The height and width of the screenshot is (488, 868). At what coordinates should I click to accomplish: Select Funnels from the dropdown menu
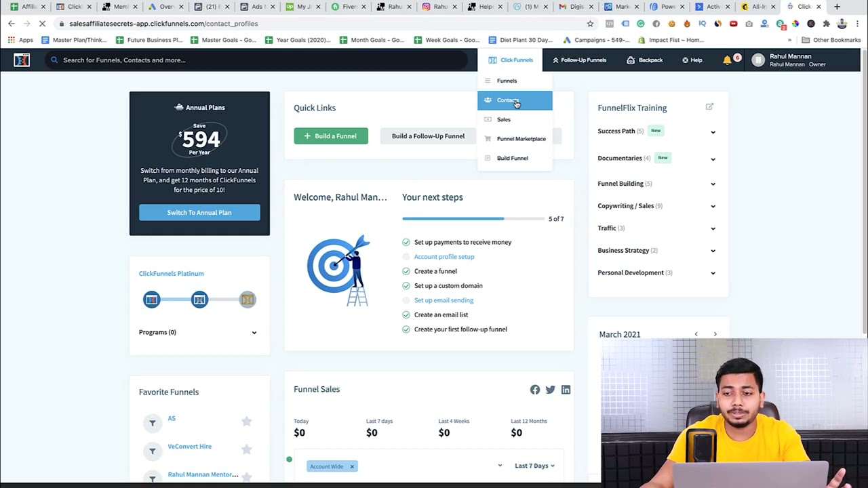tap(515, 81)
